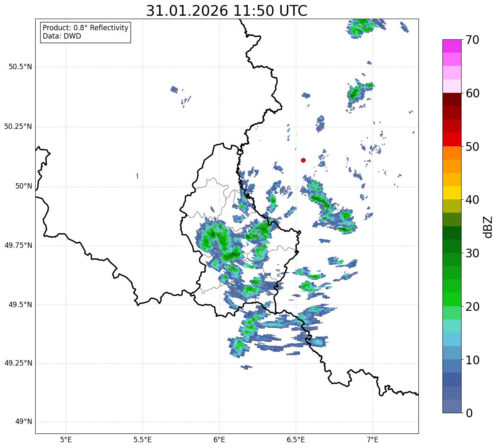This screenshot has width=498, height=448.
Task: Click the longitude label "5.5°E"
Action: (x=143, y=439)
